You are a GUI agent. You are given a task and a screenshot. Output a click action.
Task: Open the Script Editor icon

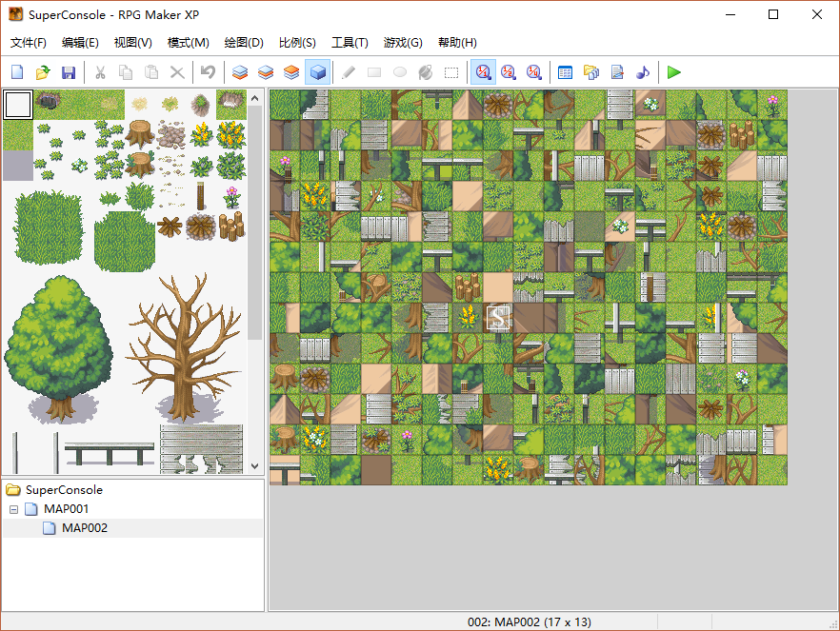pyautogui.click(x=617, y=72)
